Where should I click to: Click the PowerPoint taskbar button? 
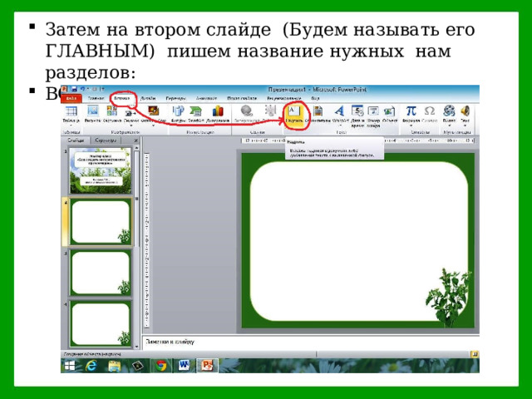tap(207, 366)
